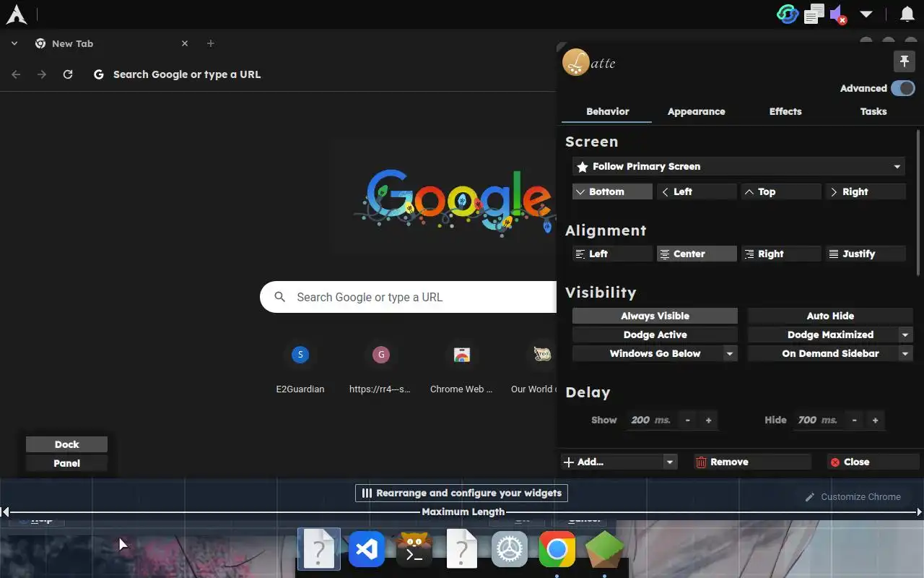924x578 pixels.
Task: Click the highlighted unknown-file icon left of VS Code
Action: tap(318, 550)
